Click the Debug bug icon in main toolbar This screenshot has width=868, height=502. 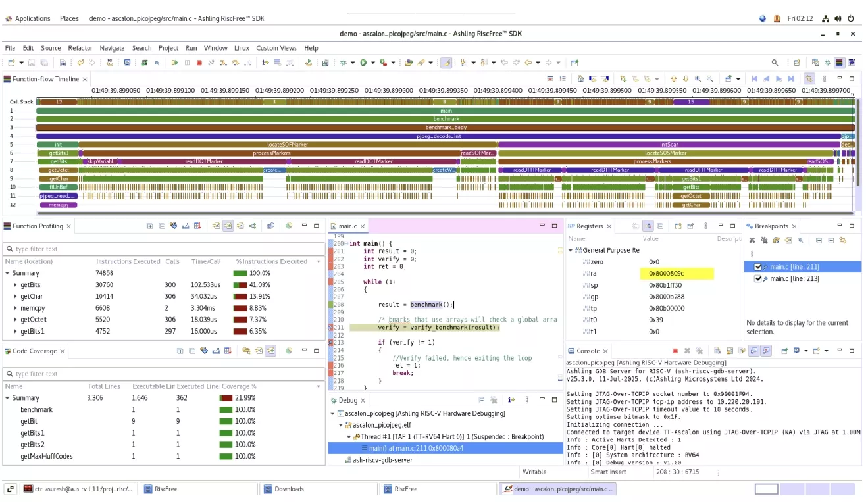pyautogui.click(x=343, y=63)
